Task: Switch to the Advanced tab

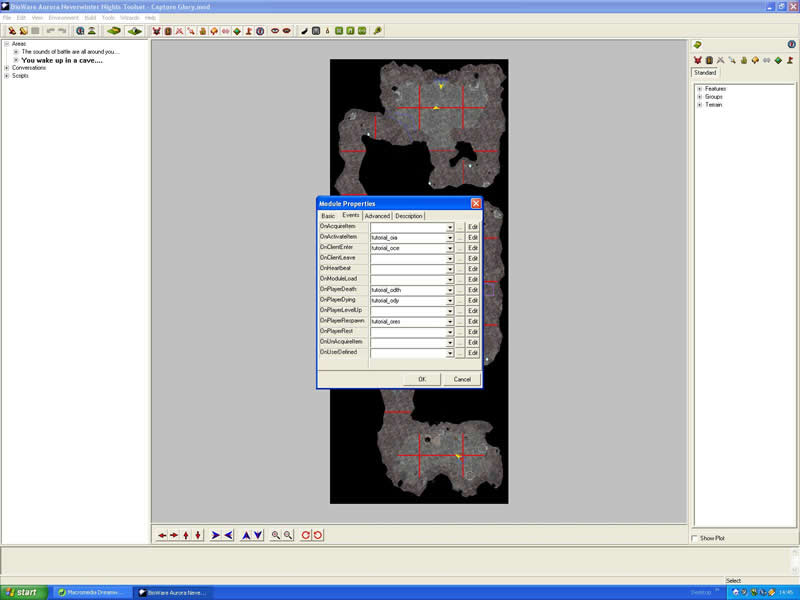Action: coord(377,216)
